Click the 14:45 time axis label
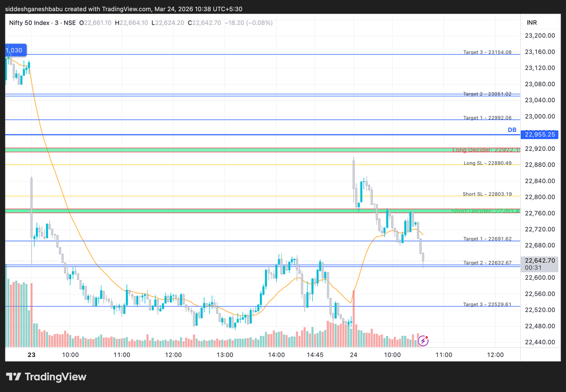The image size is (566, 392). click(315, 355)
